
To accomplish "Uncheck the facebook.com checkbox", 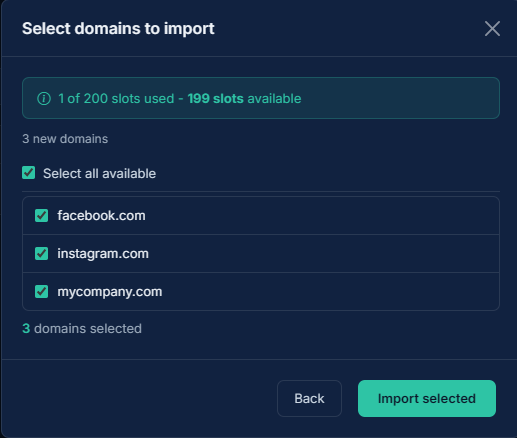I will click(42, 216).
